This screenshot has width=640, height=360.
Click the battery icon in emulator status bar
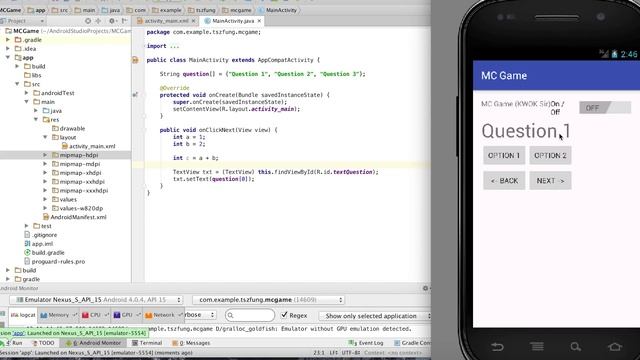coord(614,54)
